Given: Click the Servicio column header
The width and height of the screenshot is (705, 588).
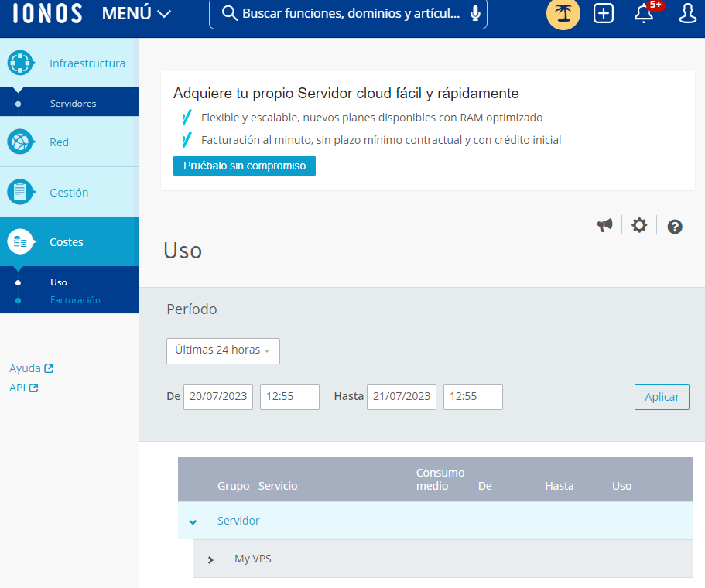Looking at the screenshot, I should 277,486.
